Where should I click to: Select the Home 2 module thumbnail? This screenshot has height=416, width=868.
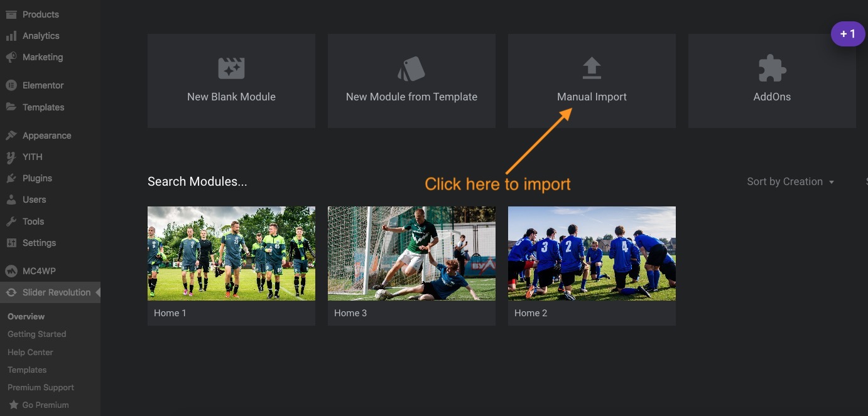coord(592,253)
